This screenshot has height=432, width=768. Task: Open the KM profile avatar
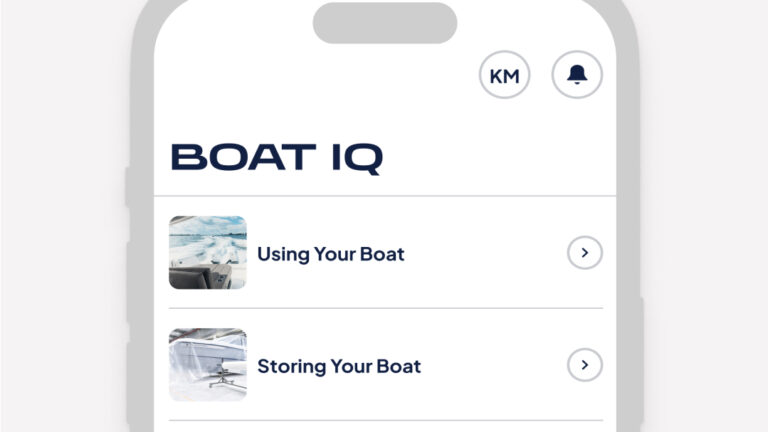pyautogui.click(x=504, y=75)
